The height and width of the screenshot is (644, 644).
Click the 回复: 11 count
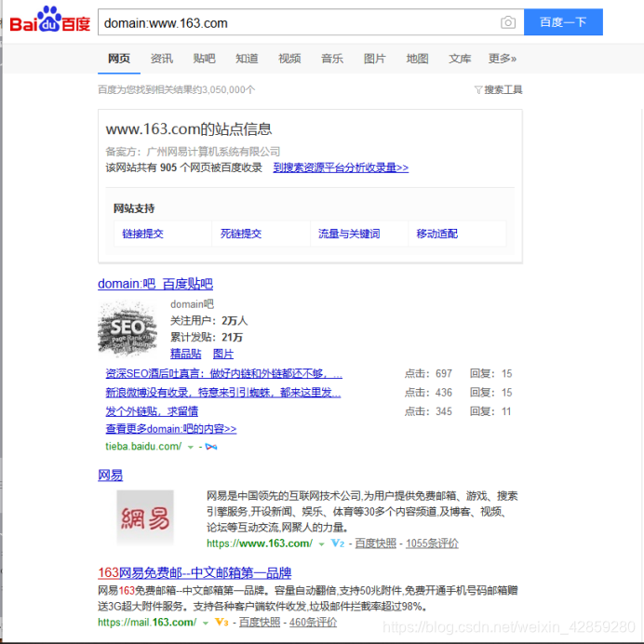pyautogui.click(x=490, y=411)
